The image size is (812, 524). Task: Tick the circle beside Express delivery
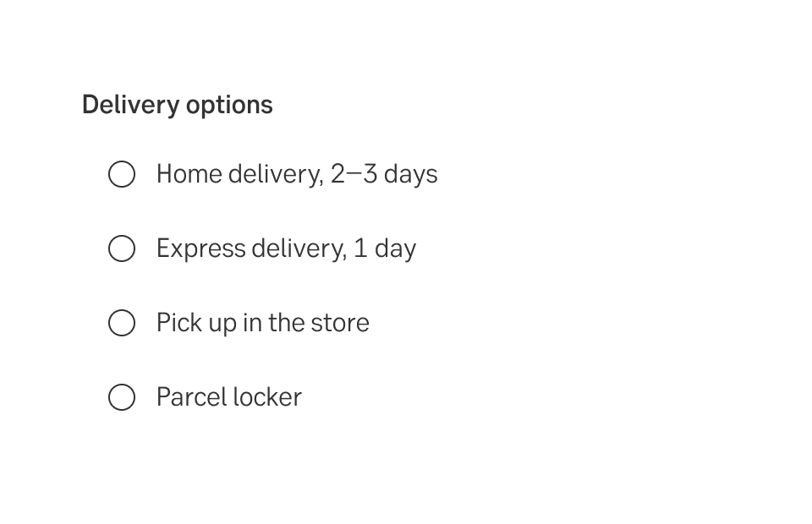(x=122, y=248)
